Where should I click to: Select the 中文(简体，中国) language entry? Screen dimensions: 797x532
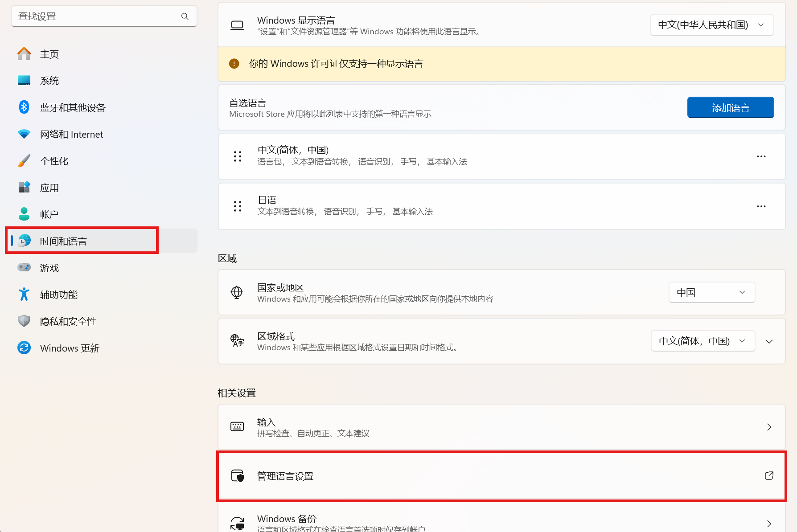(x=501, y=156)
